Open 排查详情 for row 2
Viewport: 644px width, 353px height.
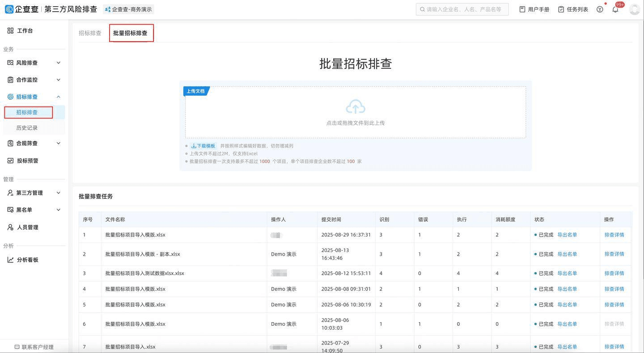coord(614,254)
